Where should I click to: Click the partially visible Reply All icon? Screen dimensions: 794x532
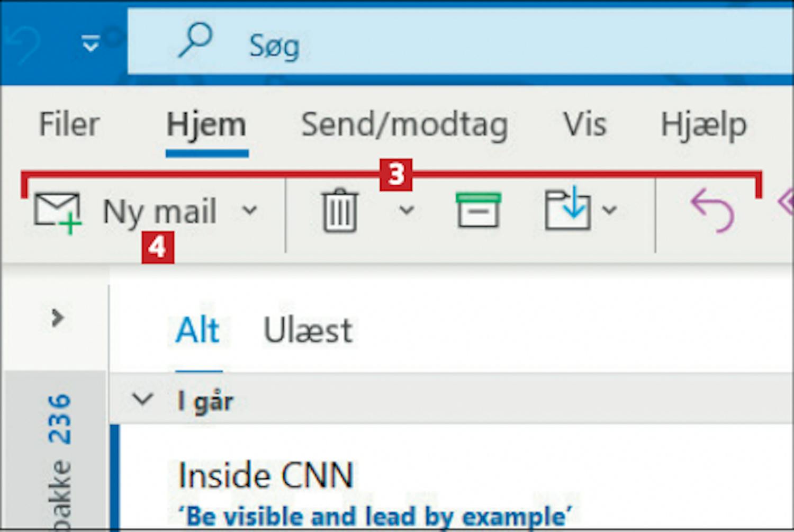(x=786, y=203)
